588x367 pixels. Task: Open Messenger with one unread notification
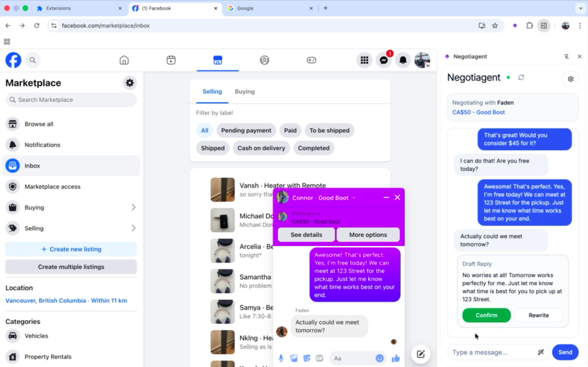click(x=383, y=60)
